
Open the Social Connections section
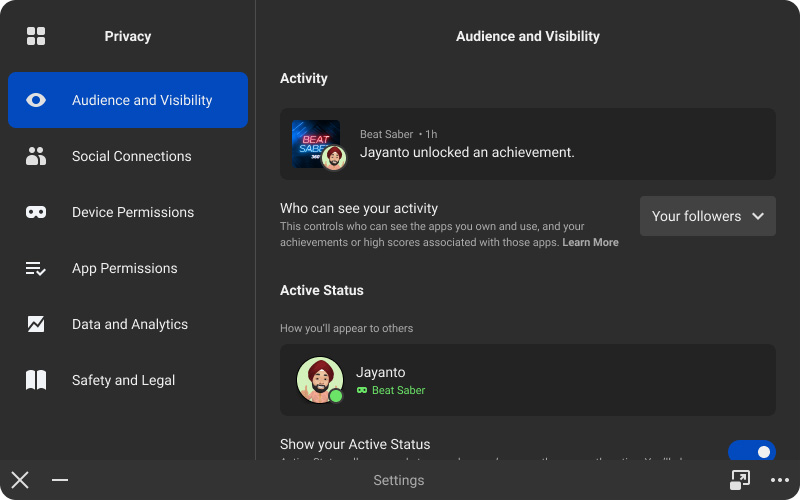click(131, 156)
